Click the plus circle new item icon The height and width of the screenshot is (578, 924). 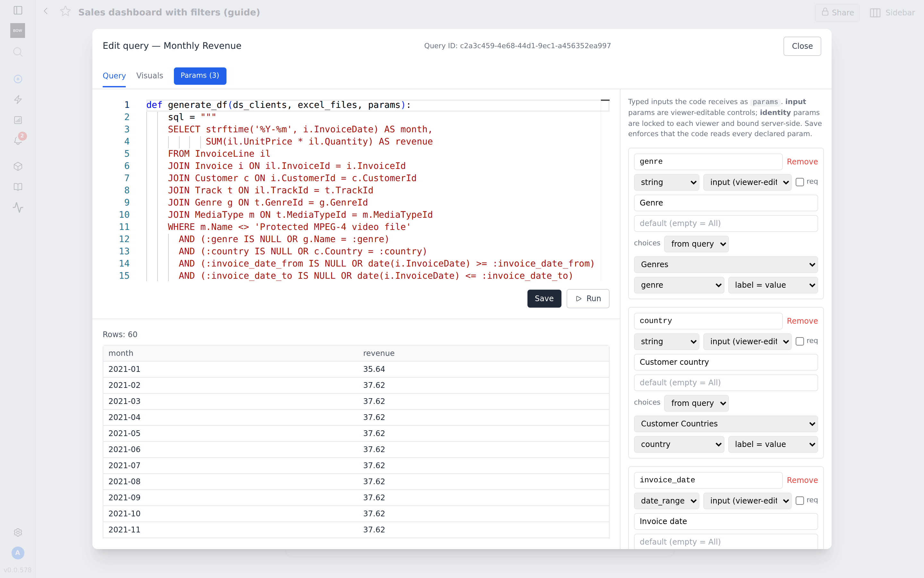tap(18, 79)
